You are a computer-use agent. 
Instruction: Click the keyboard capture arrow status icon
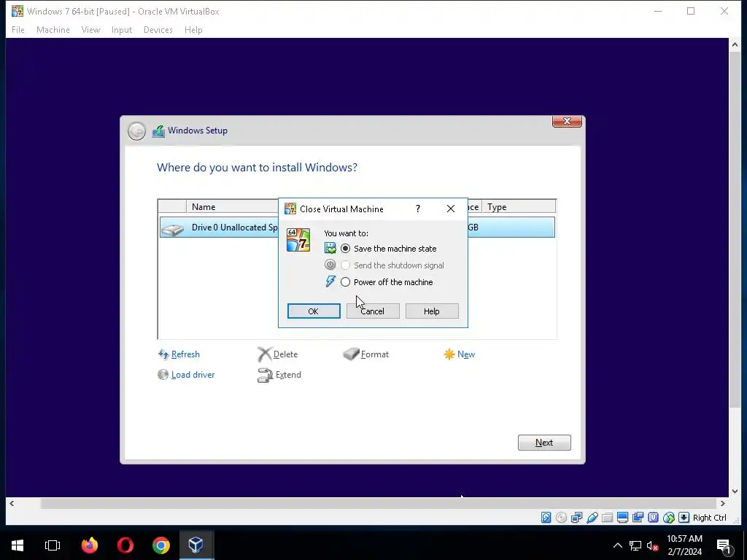click(x=684, y=518)
